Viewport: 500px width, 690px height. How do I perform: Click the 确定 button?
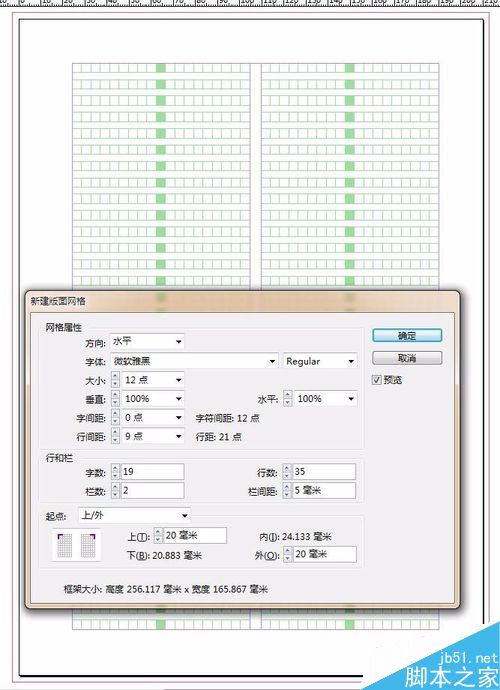pyautogui.click(x=407, y=336)
